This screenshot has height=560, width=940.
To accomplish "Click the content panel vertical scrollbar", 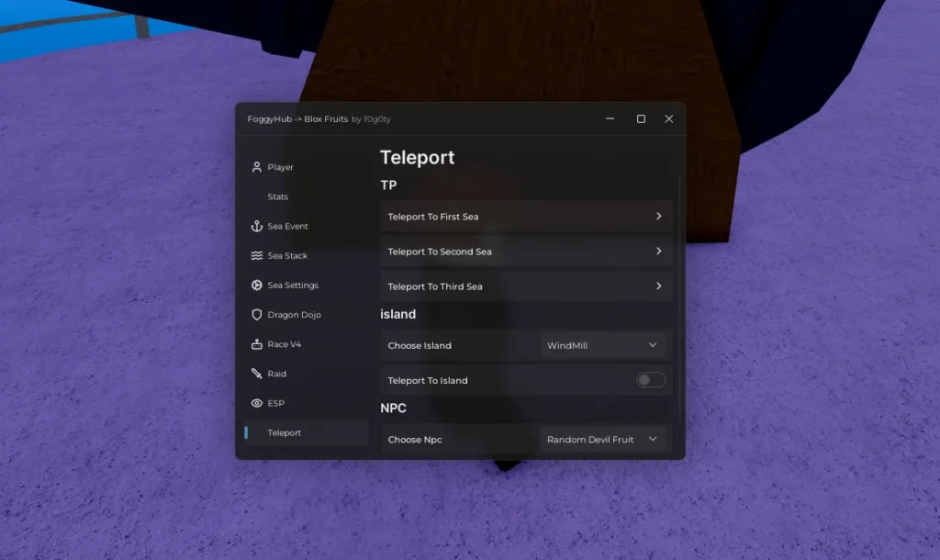I will pos(679,294).
